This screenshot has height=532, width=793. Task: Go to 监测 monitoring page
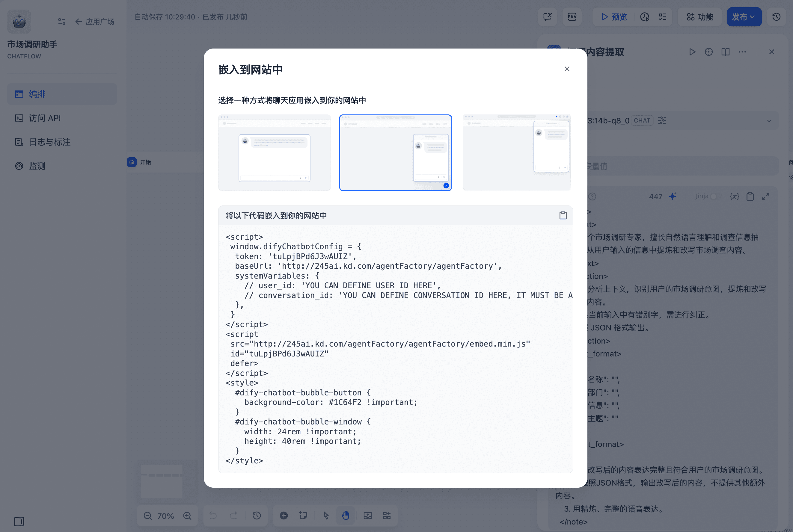pos(37,166)
